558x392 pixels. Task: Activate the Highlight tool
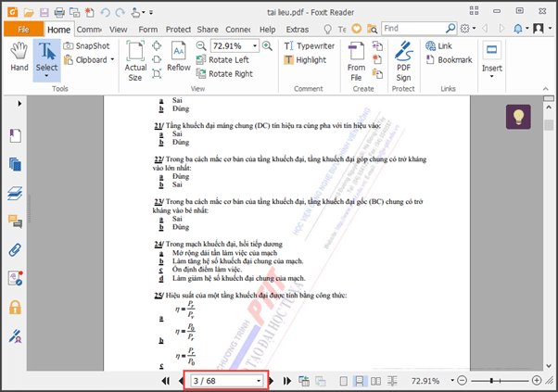305,60
